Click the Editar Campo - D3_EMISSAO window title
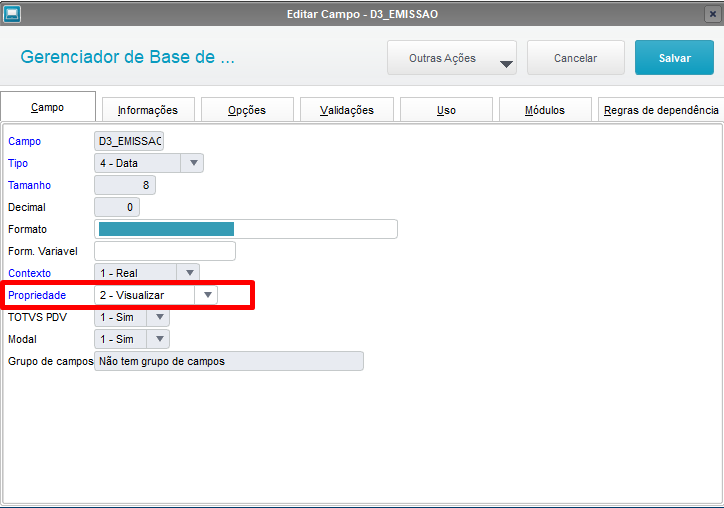The image size is (724, 508). click(362, 14)
